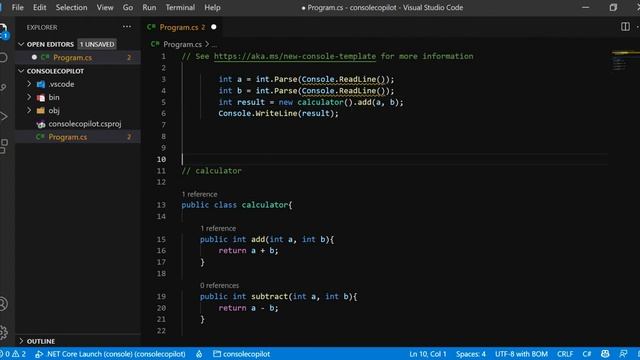Click the '1 UNSAVED' badge
Screen dimensions: 640x360
point(97,44)
